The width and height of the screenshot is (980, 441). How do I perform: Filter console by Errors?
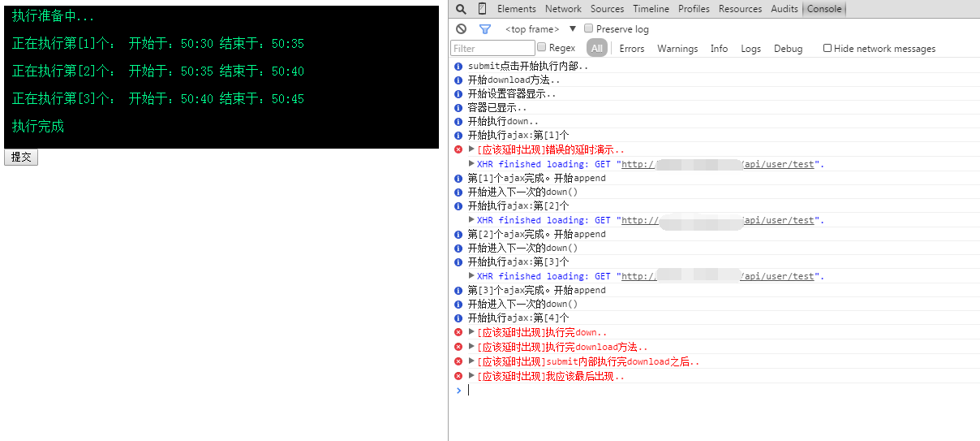click(632, 48)
